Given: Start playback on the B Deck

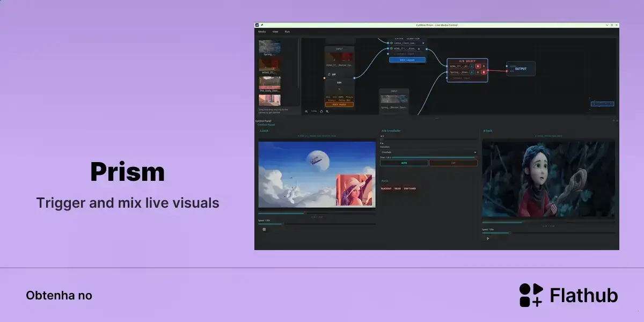Looking at the screenshot, I should 488,238.
